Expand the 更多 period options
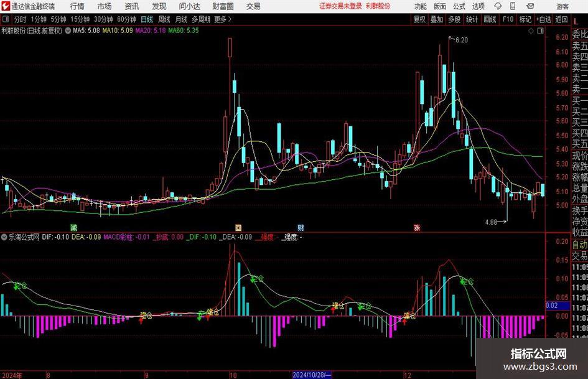The width and height of the screenshot is (588, 379). pyautogui.click(x=223, y=19)
